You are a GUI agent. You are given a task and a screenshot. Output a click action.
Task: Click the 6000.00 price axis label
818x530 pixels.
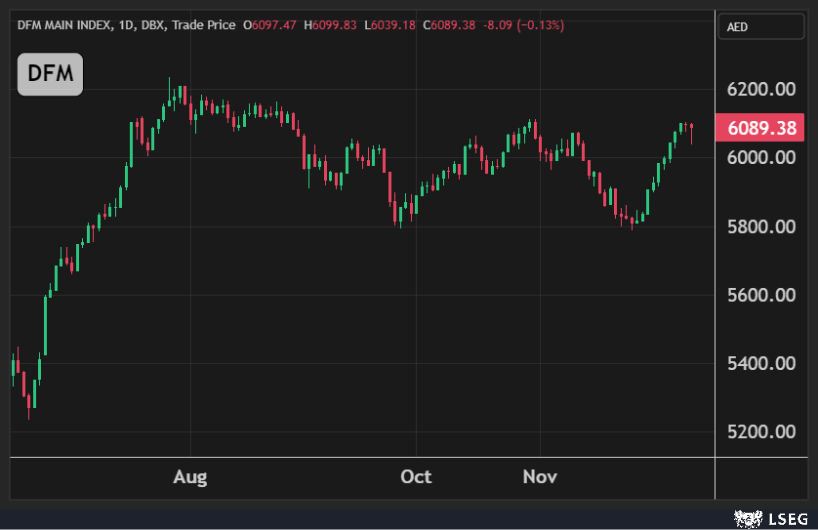click(x=762, y=158)
